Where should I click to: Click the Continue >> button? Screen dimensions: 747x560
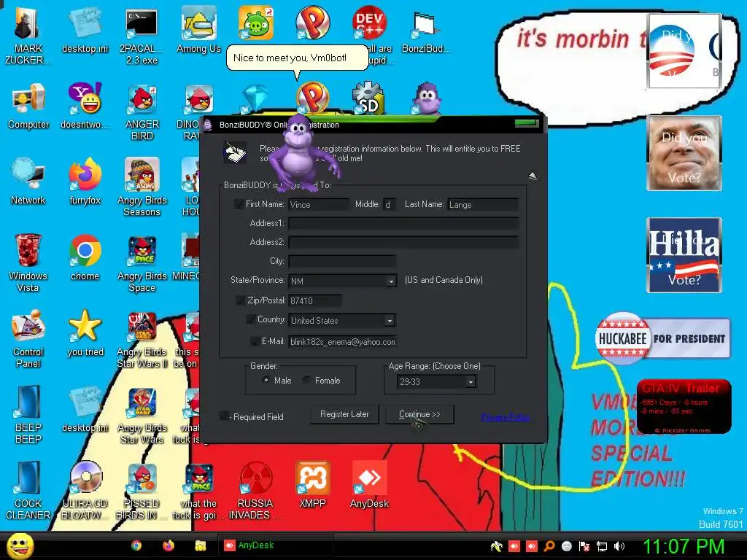click(x=419, y=414)
